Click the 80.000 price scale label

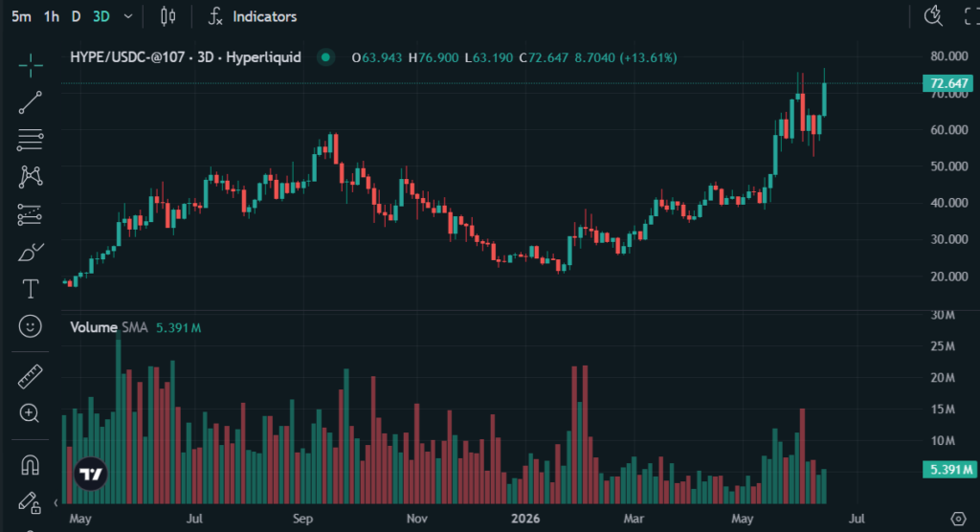pos(948,56)
